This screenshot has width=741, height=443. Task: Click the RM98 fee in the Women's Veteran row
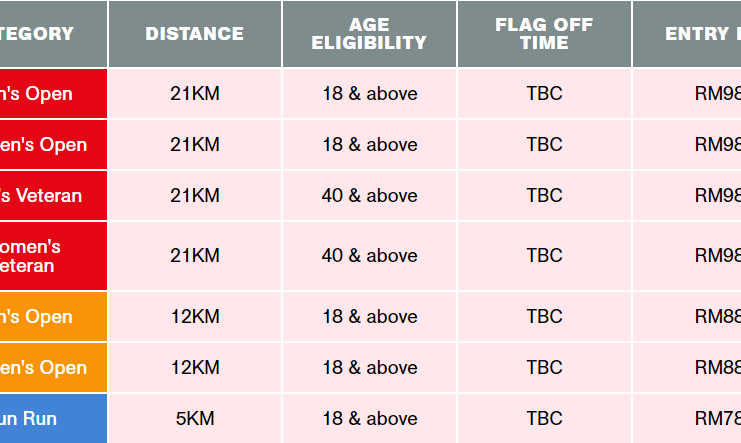pos(687,256)
